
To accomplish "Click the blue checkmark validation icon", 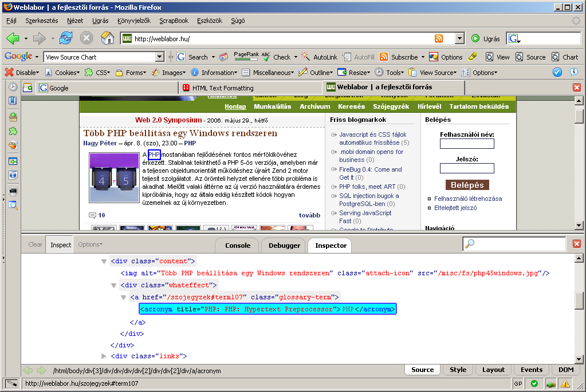I will (x=557, y=72).
